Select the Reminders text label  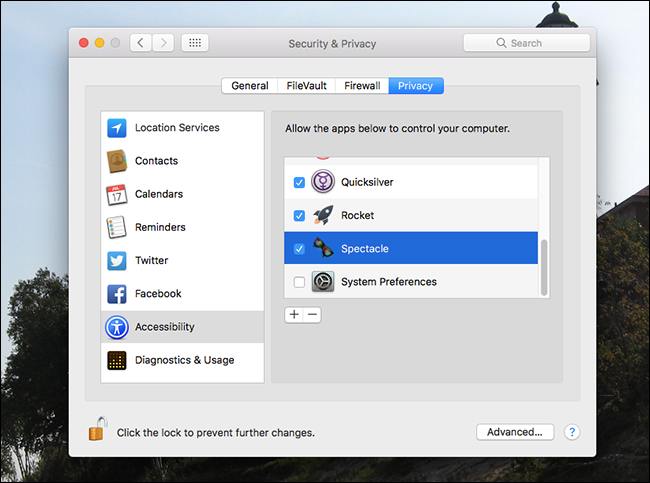tap(160, 227)
